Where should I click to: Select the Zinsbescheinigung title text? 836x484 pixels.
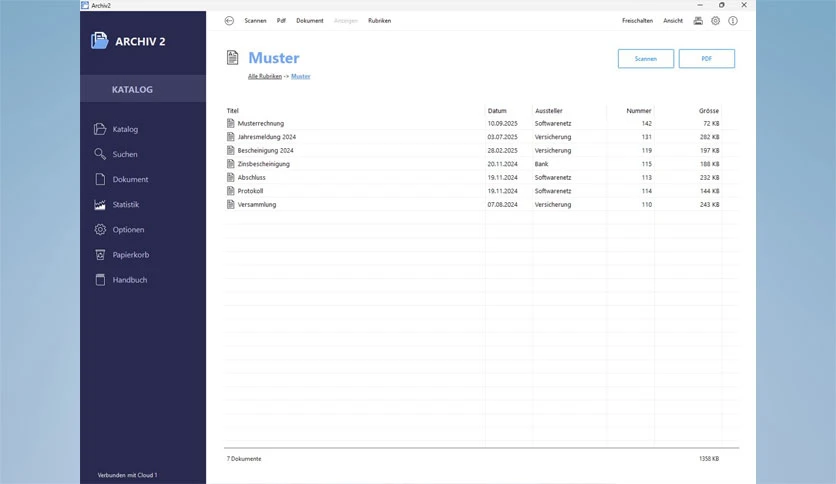263,164
